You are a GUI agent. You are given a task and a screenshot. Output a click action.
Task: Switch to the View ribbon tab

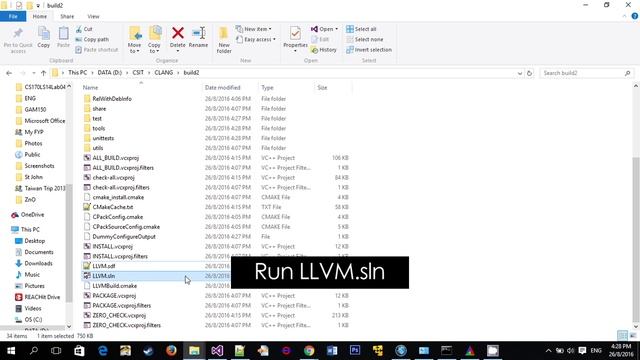(93, 16)
